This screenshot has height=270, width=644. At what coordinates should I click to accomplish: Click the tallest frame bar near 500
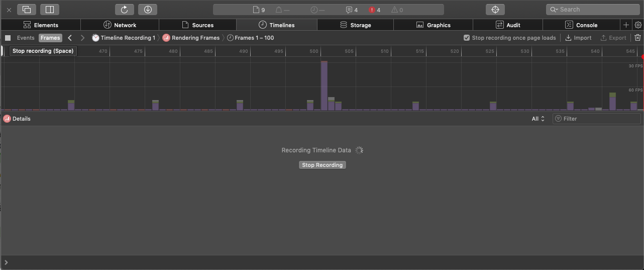coord(324,85)
